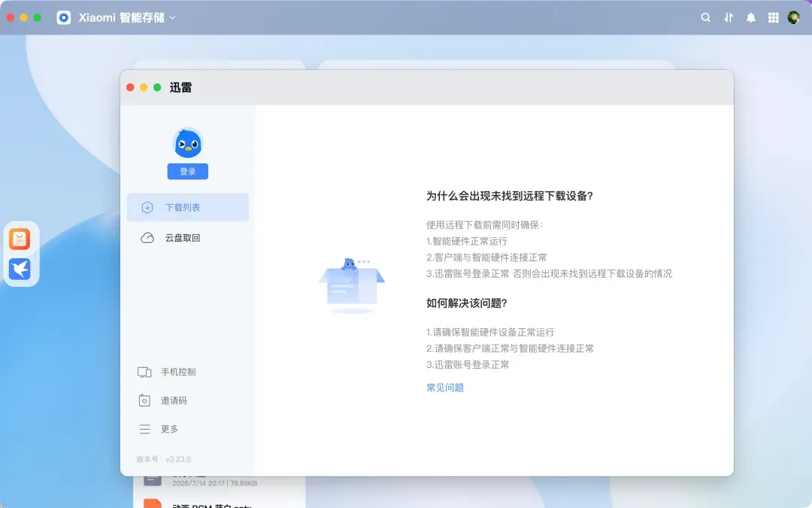Expand the Xiaomi 智能存储 title dropdown

pyautogui.click(x=172, y=17)
